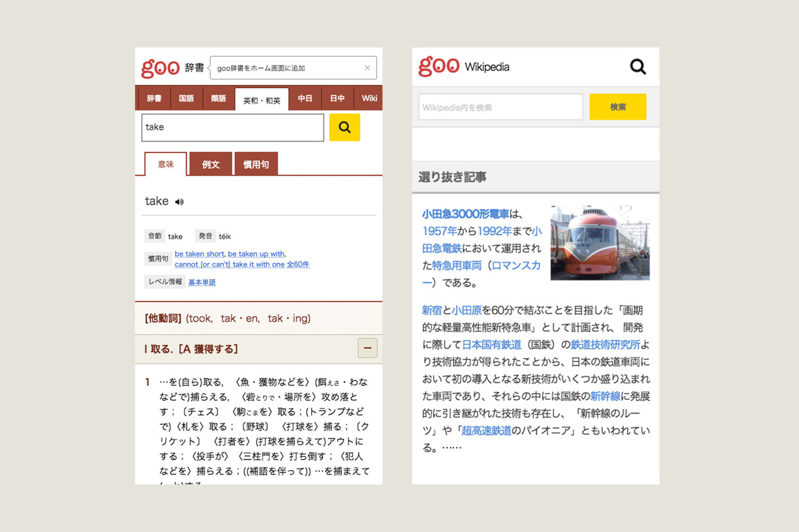
Task: Open the search magnifier in goo Wikipedia header
Action: [638, 67]
